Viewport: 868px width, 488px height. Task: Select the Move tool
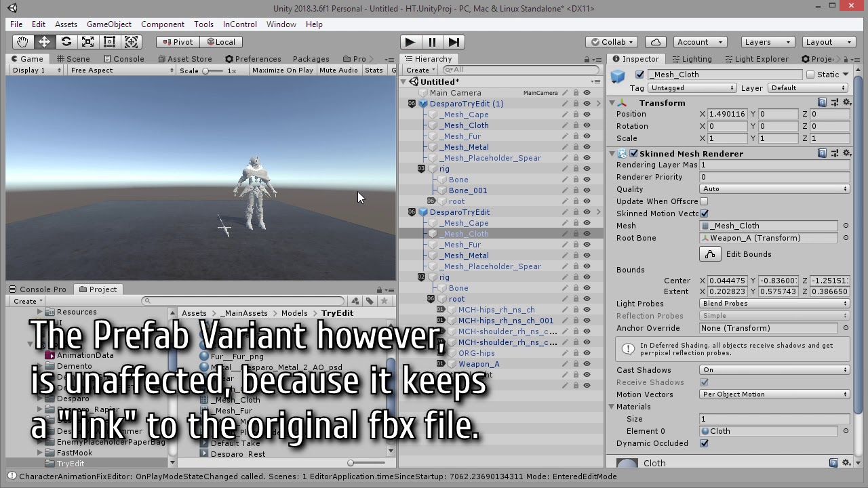[x=44, y=42]
